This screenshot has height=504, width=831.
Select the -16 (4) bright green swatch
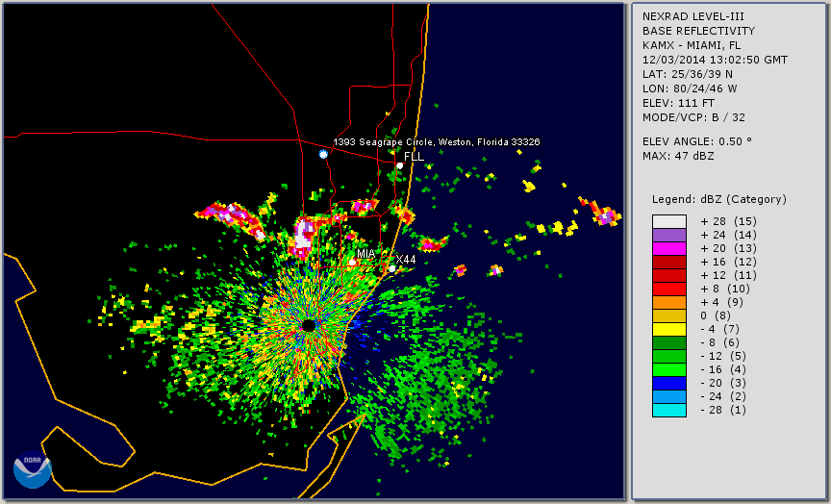pyautogui.click(x=669, y=370)
